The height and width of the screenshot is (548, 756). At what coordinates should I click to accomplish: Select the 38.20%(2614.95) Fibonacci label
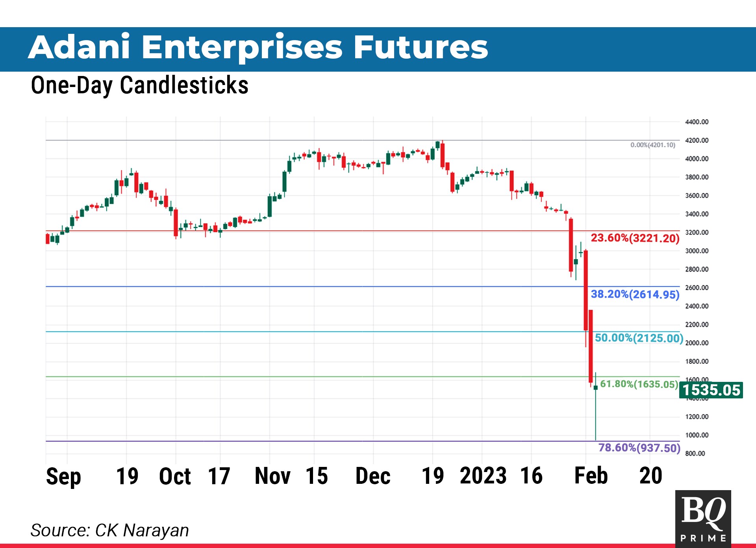coord(635,294)
